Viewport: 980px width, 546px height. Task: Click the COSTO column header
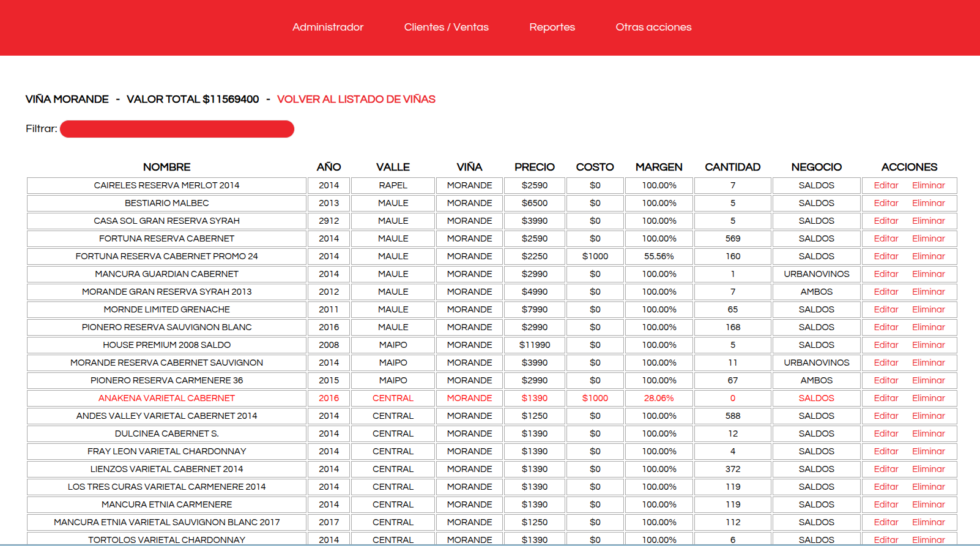coord(595,167)
